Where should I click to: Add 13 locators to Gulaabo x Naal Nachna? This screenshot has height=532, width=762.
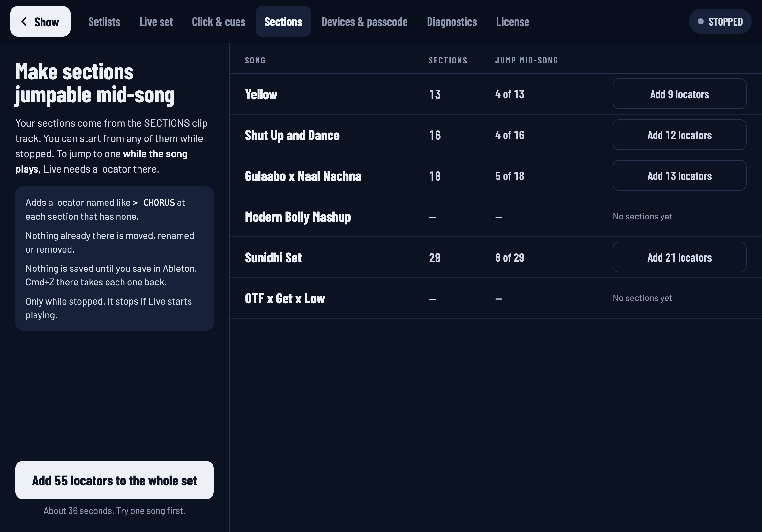pyautogui.click(x=679, y=175)
